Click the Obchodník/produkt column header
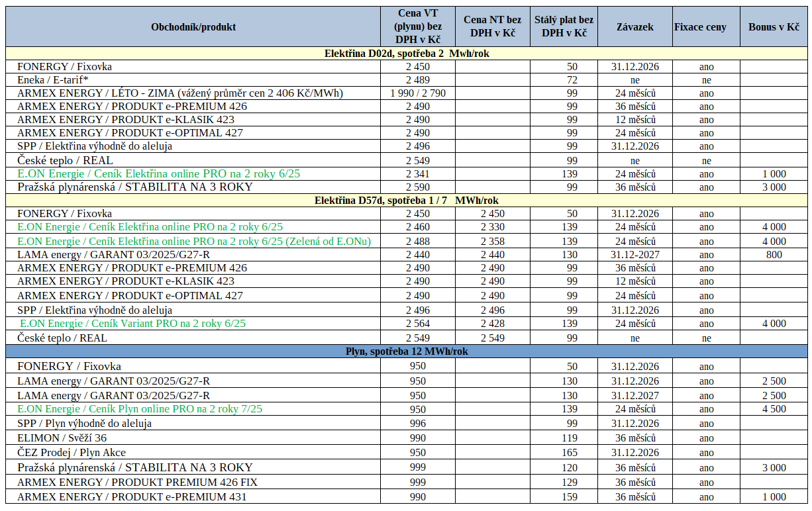812x511 pixels. coord(193,27)
